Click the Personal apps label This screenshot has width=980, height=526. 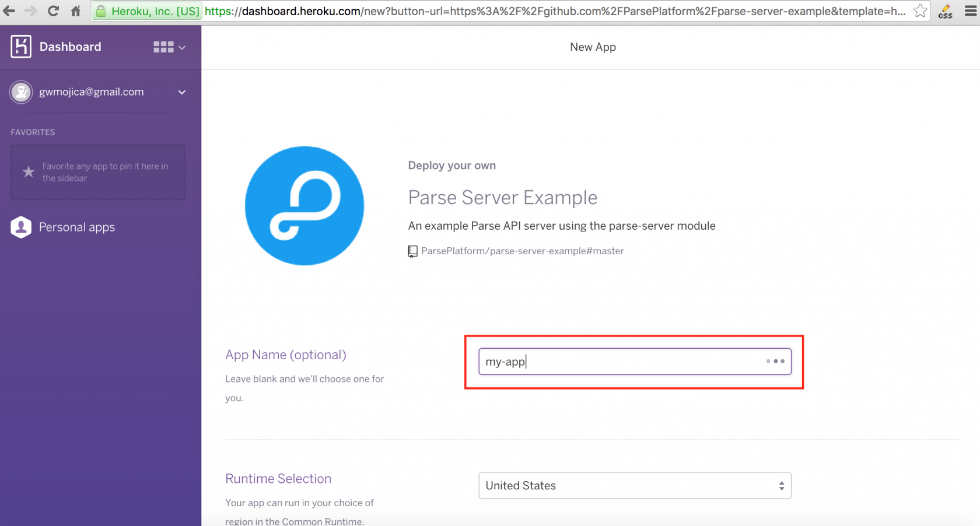point(76,227)
